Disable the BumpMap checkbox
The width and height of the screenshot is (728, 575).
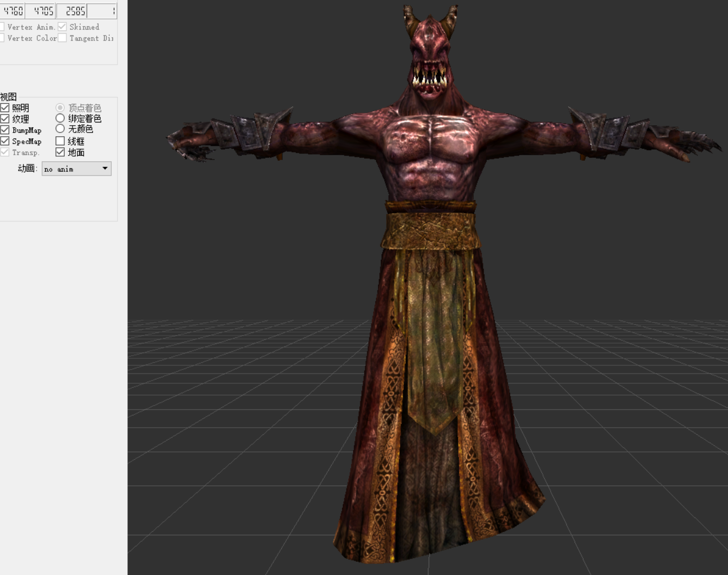point(5,130)
